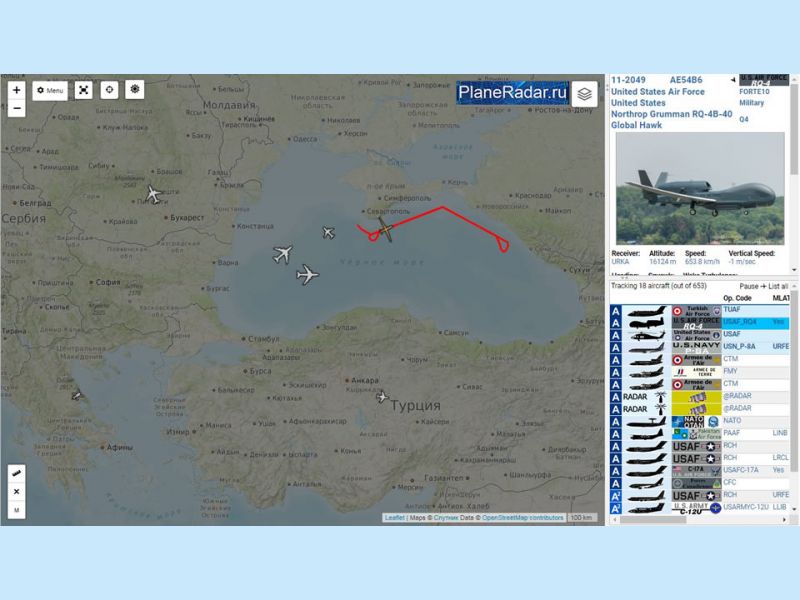Image resolution: width=800 pixels, height=600 pixels.
Task: Select the USAFC-17A C-17A row
Action: pyautogui.click(x=699, y=470)
